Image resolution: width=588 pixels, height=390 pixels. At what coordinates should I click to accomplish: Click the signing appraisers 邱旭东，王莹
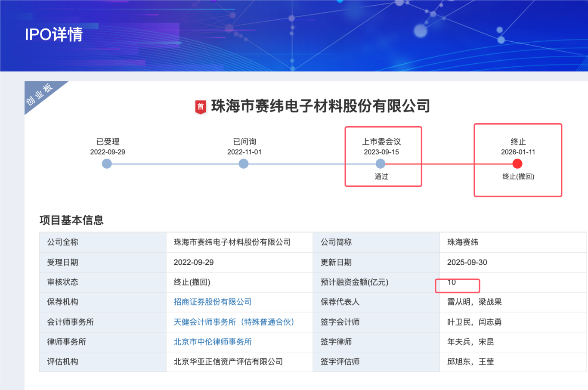(x=470, y=362)
